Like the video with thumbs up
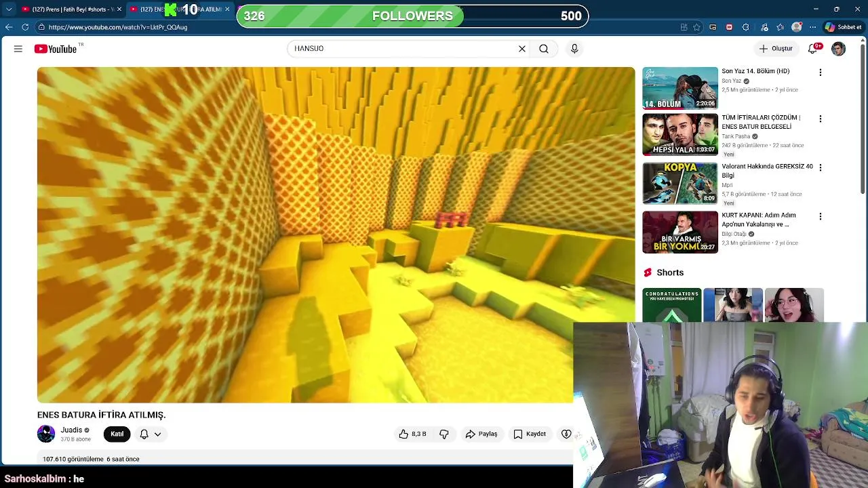The height and width of the screenshot is (488, 868). pos(412,434)
